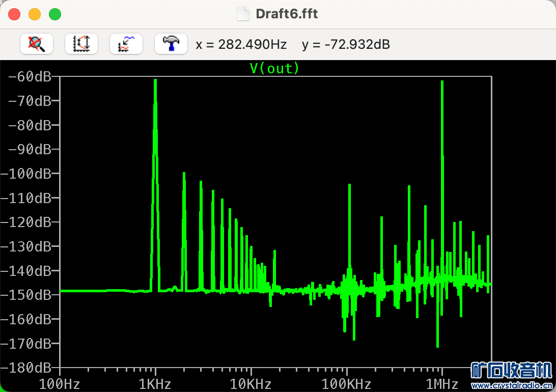Image resolution: width=556 pixels, height=392 pixels.
Task: Open the hammer control panel icon
Action: coord(171,44)
